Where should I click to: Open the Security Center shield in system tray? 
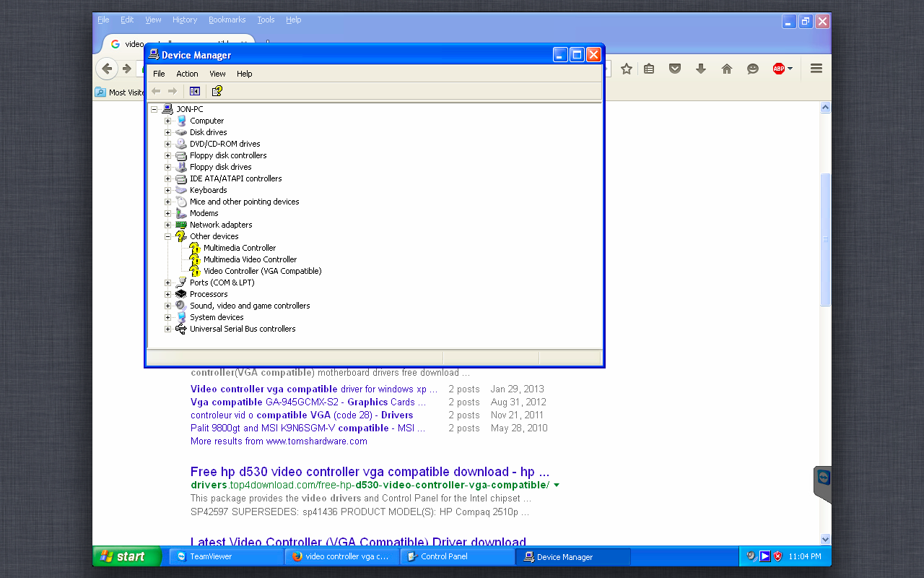tap(777, 556)
